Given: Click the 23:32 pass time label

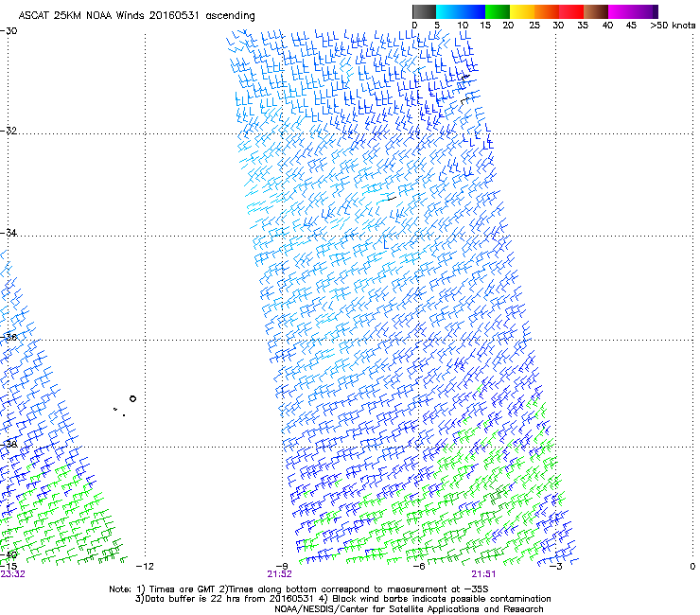Looking at the screenshot, I should tap(12, 574).
